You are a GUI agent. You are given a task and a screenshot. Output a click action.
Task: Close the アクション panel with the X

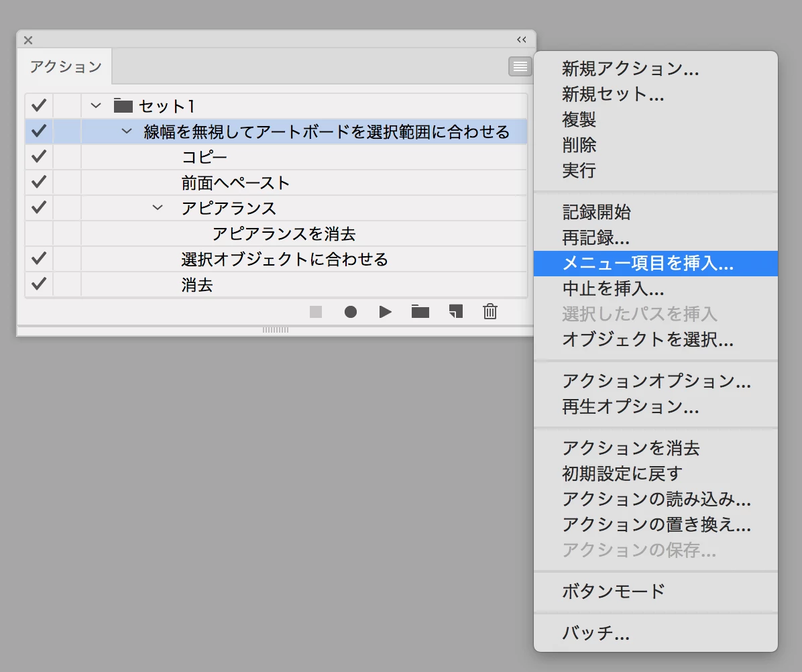pos(28,40)
